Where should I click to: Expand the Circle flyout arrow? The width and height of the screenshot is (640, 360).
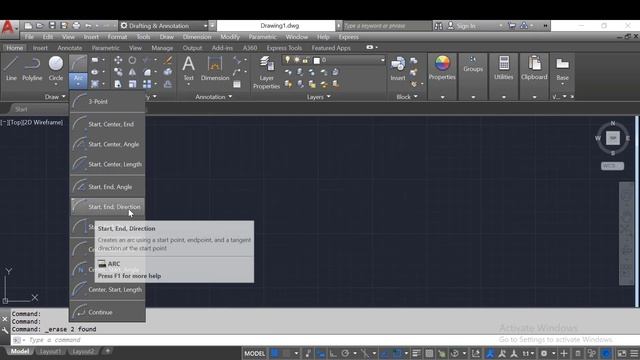click(56, 85)
